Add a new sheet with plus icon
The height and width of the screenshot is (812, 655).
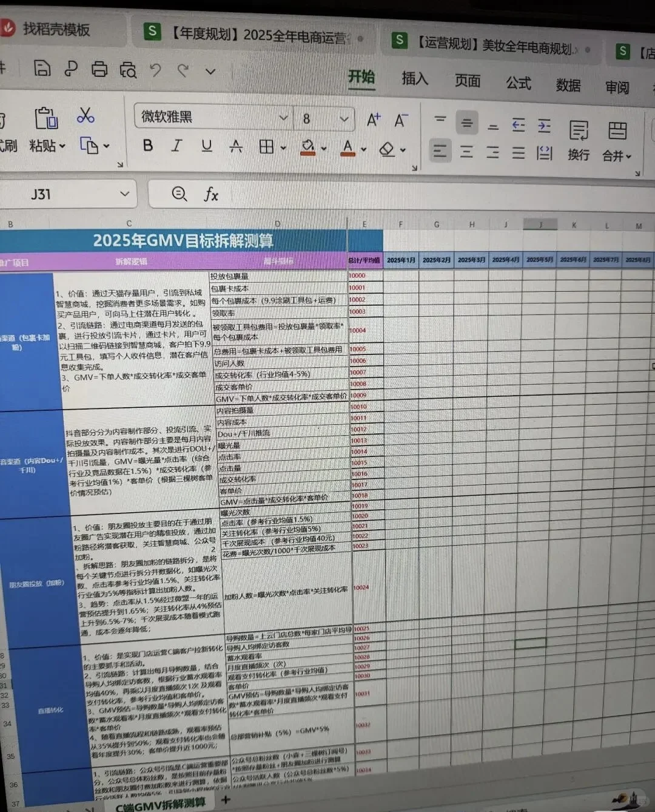coord(226,800)
